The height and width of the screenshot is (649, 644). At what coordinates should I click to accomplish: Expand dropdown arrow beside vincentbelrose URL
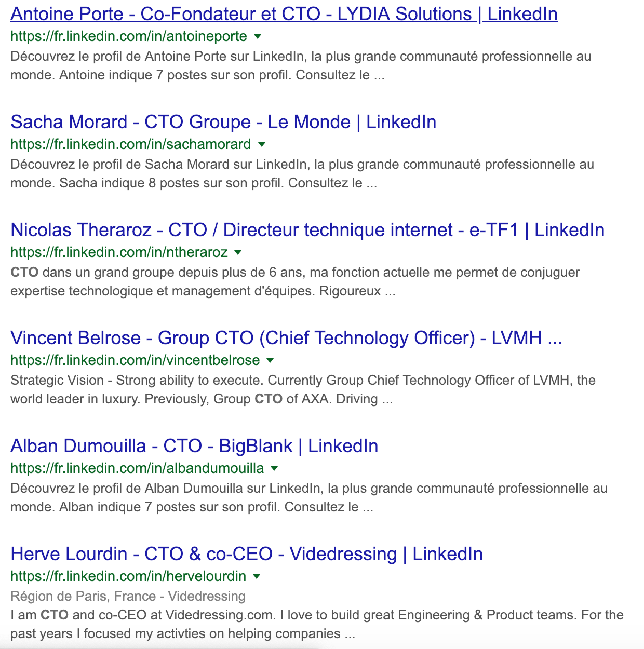coord(270,360)
